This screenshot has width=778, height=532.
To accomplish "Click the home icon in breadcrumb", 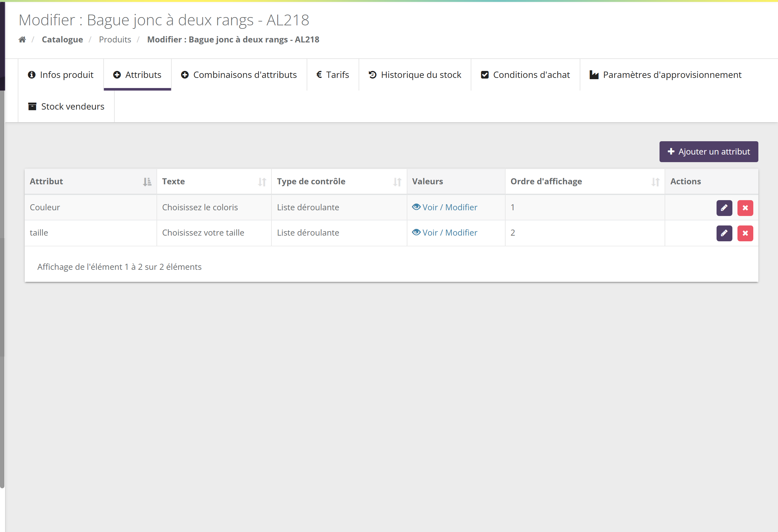I will tap(22, 40).
